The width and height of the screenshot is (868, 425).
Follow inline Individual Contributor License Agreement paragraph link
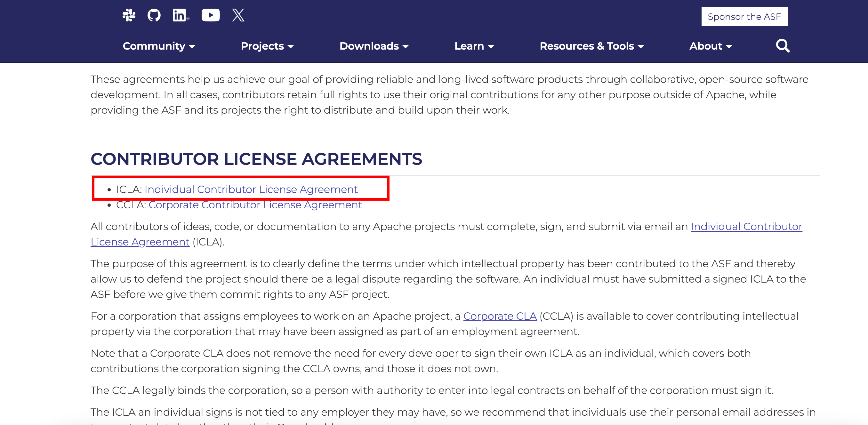[x=746, y=227]
